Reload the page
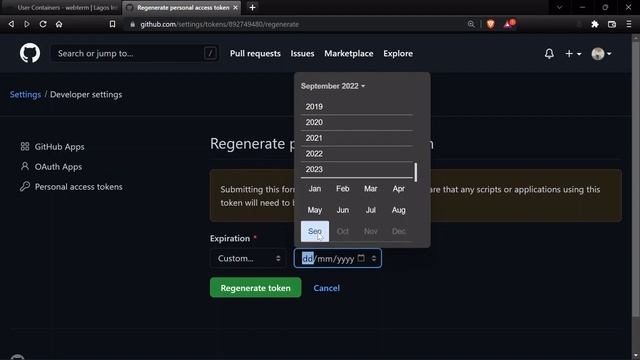The height and width of the screenshot is (360, 640). [43, 24]
